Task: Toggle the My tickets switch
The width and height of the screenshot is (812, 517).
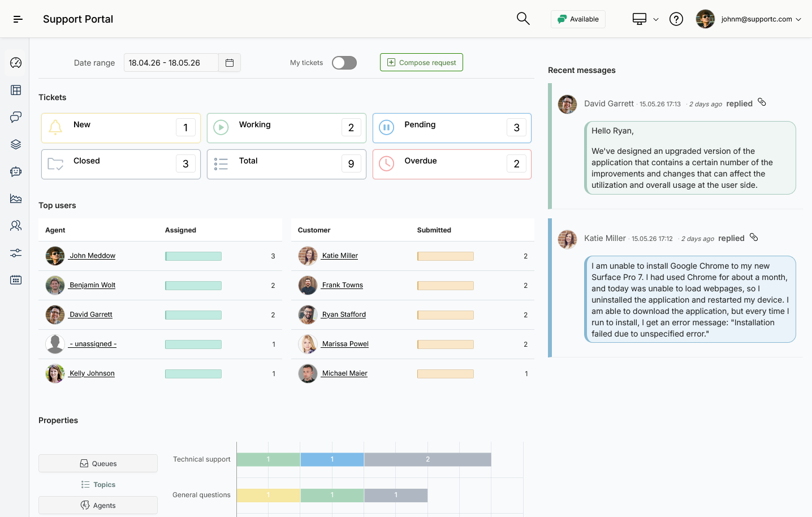Action: [x=344, y=63]
